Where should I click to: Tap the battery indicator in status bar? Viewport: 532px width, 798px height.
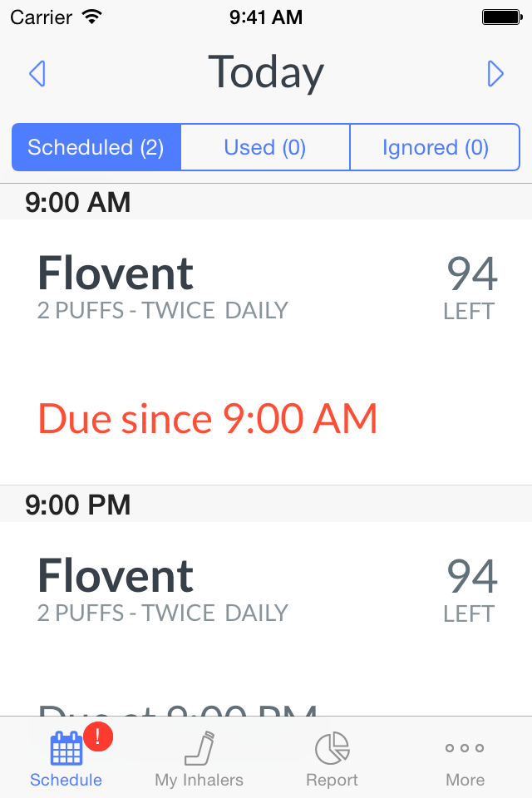502,17
